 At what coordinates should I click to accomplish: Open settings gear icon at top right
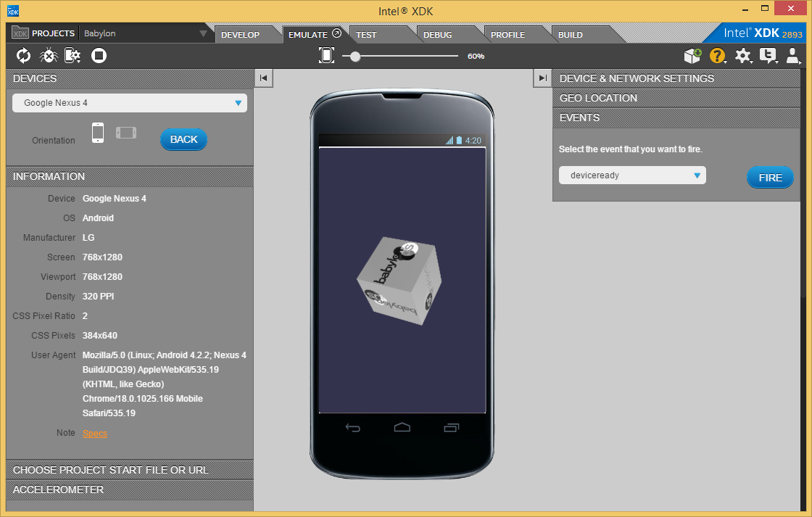[743, 55]
